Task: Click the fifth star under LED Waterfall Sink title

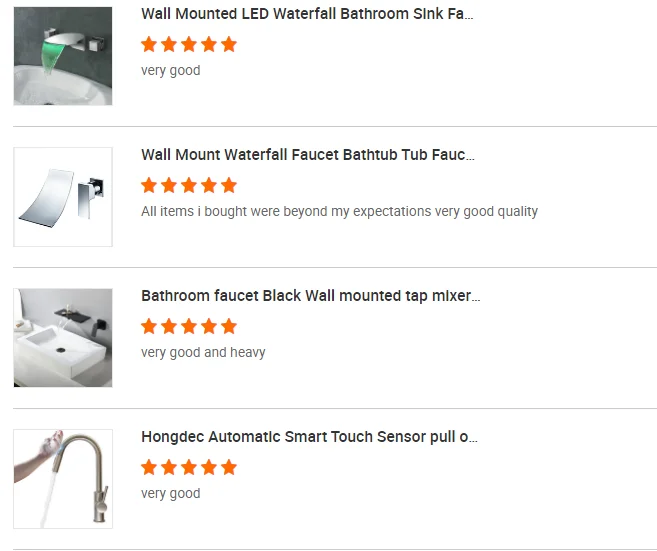Action: point(229,44)
